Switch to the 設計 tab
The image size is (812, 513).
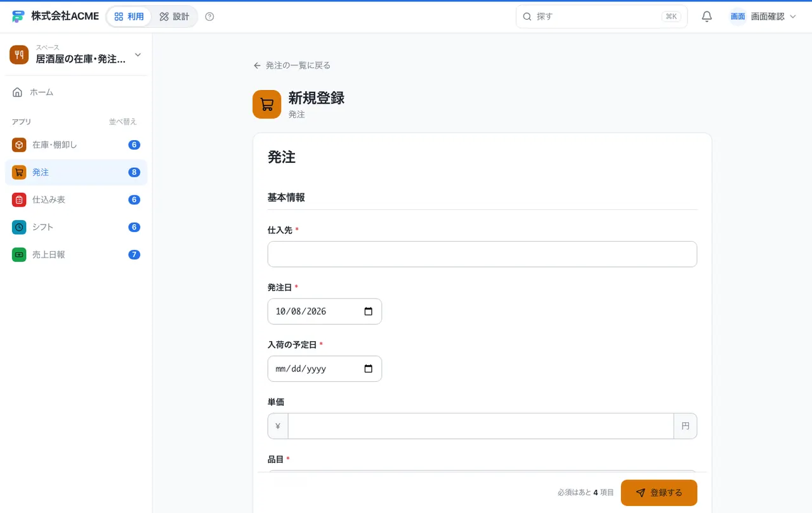tap(174, 16)
